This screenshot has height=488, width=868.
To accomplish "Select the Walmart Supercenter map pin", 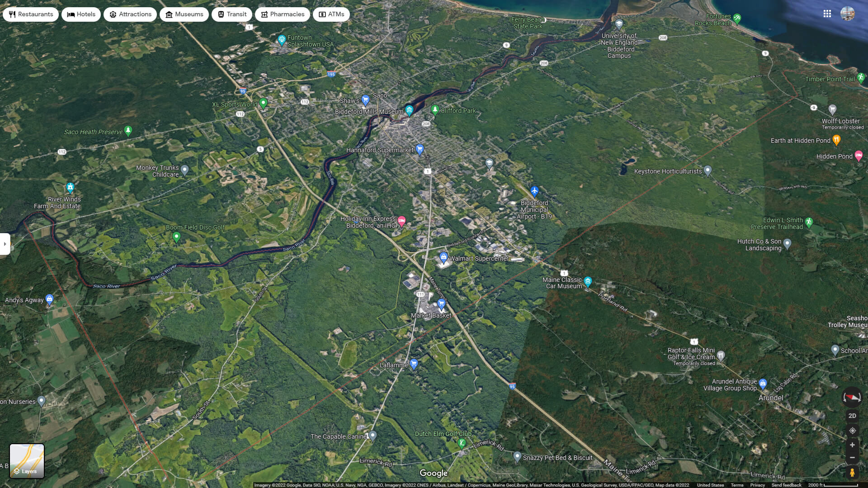I will click(x=443, y=258).
